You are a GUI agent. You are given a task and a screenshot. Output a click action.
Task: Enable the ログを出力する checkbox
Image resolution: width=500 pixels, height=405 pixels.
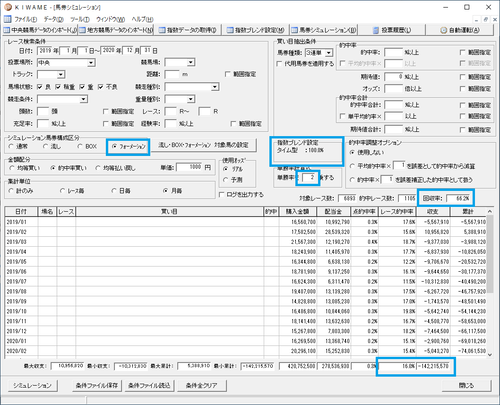(221, 194)
